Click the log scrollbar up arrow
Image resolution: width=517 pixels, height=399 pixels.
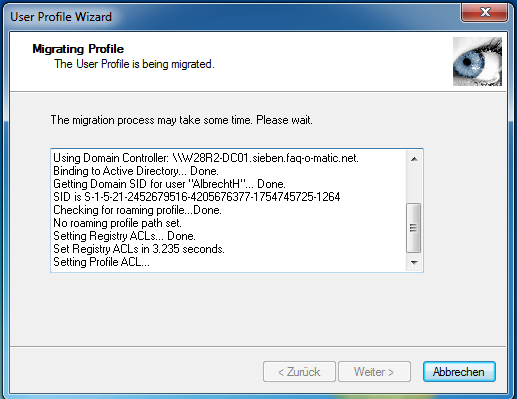click(414, 159)
